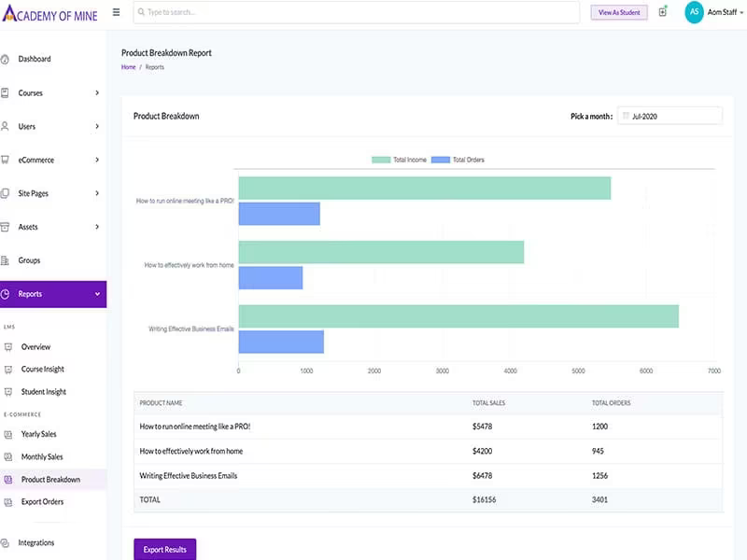Click the Course Insight icon
The width and height of the screenshot is (747, 560).
(8, 369)
